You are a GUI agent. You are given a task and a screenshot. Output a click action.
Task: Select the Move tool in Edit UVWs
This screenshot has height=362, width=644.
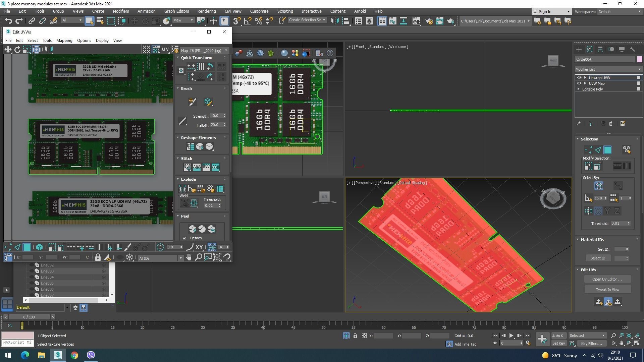pyautogui.click(x=8, y=50)
